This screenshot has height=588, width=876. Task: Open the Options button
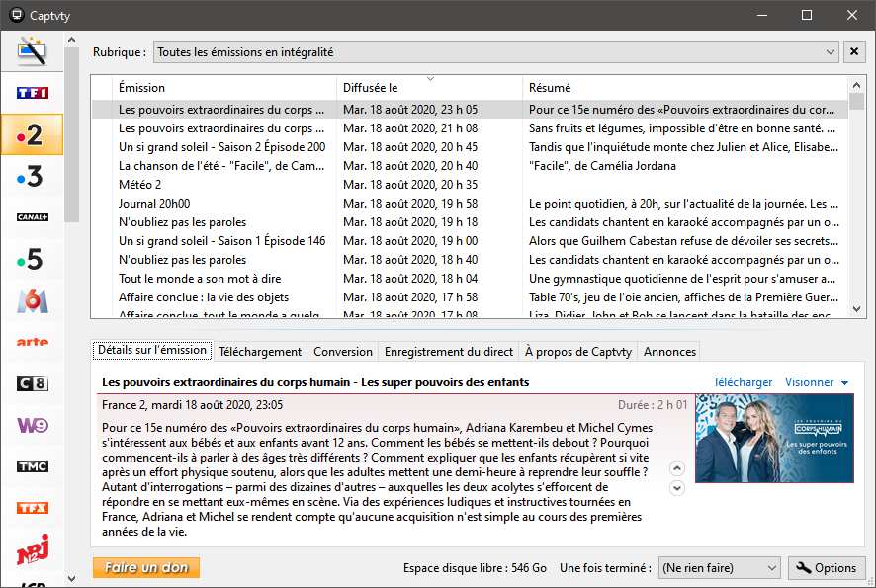[827, 568]
